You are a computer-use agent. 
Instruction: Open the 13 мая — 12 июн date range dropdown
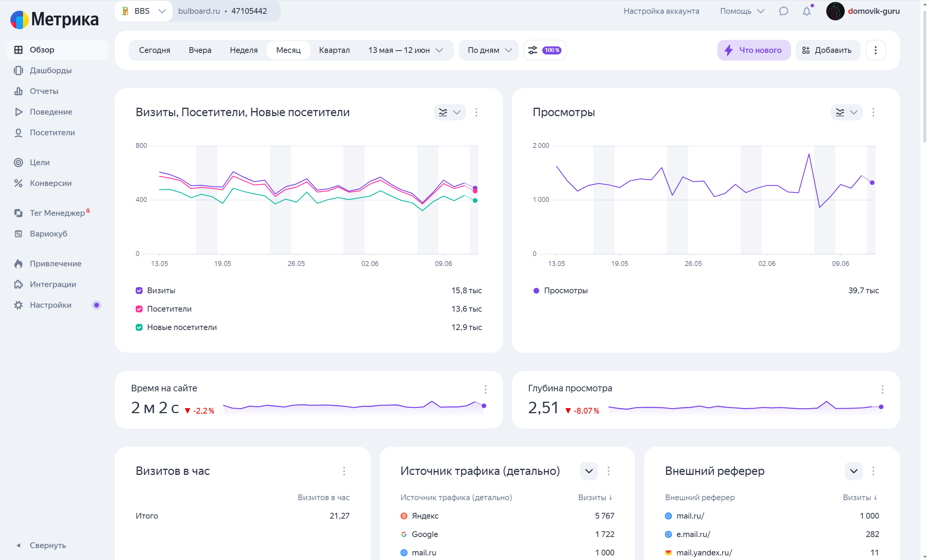pyautogui.click(x=405, y=50)
